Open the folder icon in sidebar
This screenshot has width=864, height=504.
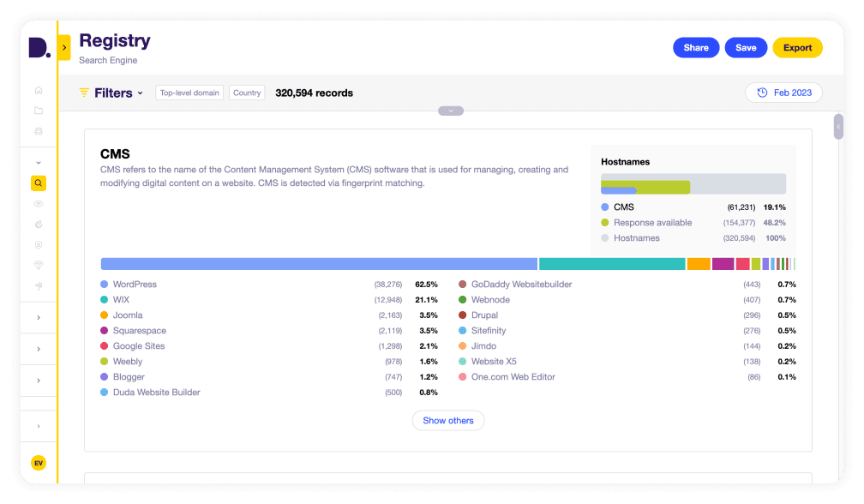39,111
